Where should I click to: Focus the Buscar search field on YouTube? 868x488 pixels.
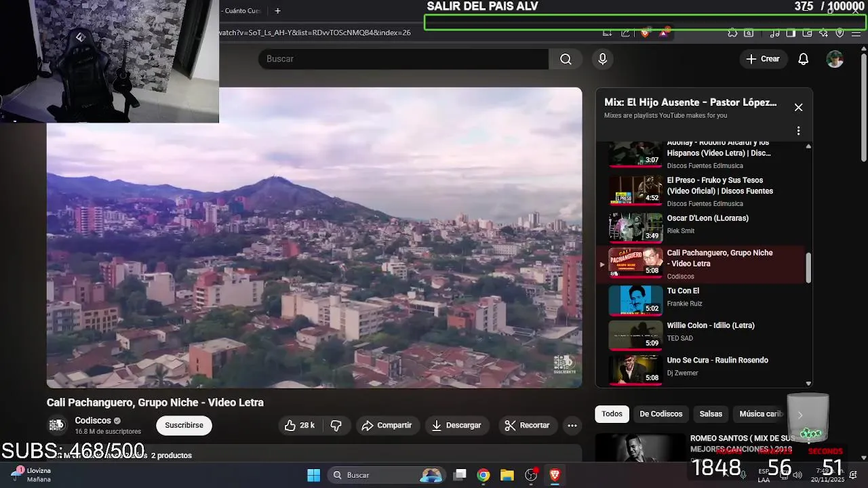tap(403, 59)
